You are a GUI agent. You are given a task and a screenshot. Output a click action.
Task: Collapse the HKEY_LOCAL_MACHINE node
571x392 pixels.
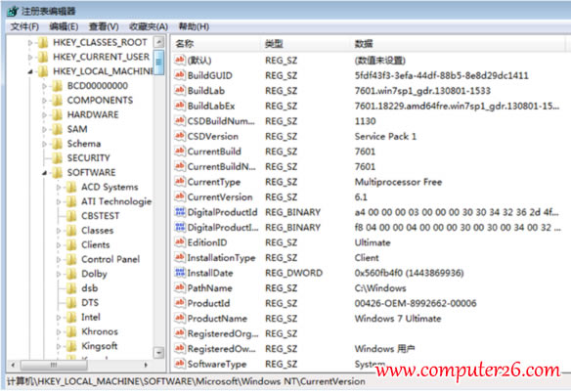tap(30, 71)
